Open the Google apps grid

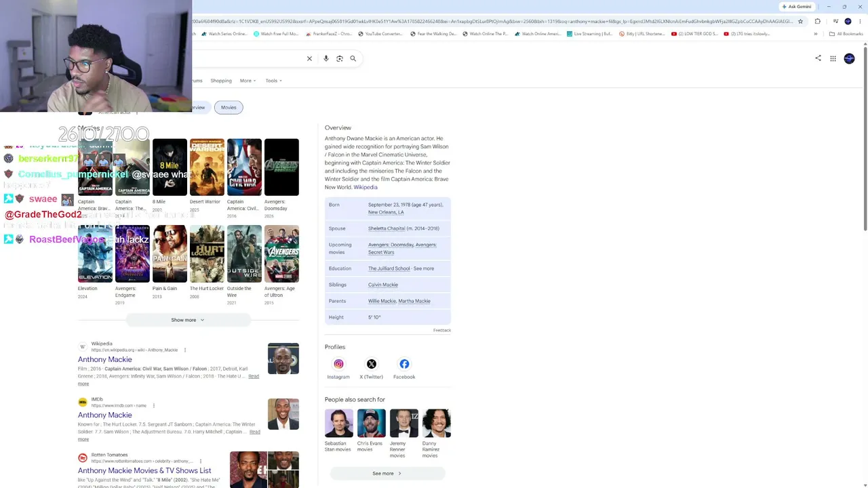point(833,58)
